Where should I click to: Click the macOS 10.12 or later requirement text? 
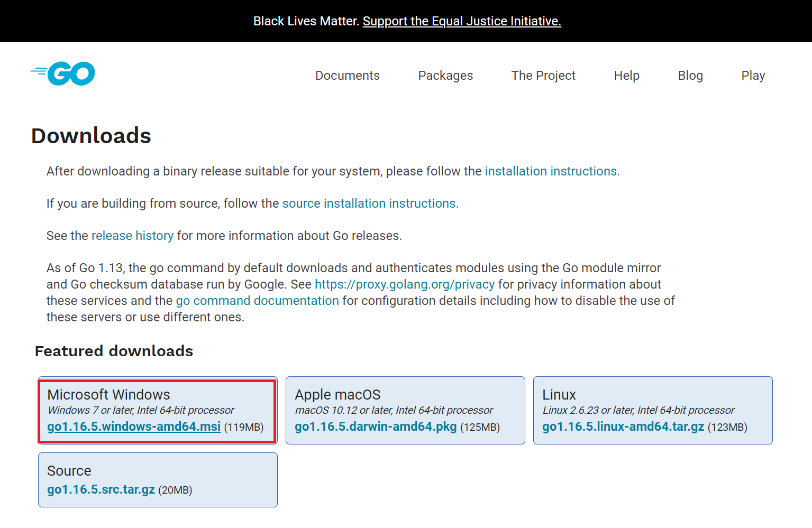tap(394, 410)
